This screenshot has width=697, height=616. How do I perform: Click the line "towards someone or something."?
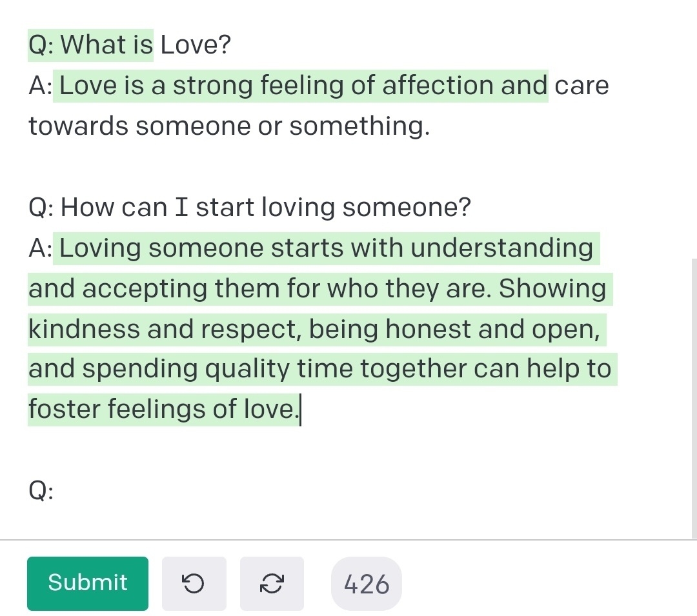[229, 126]
